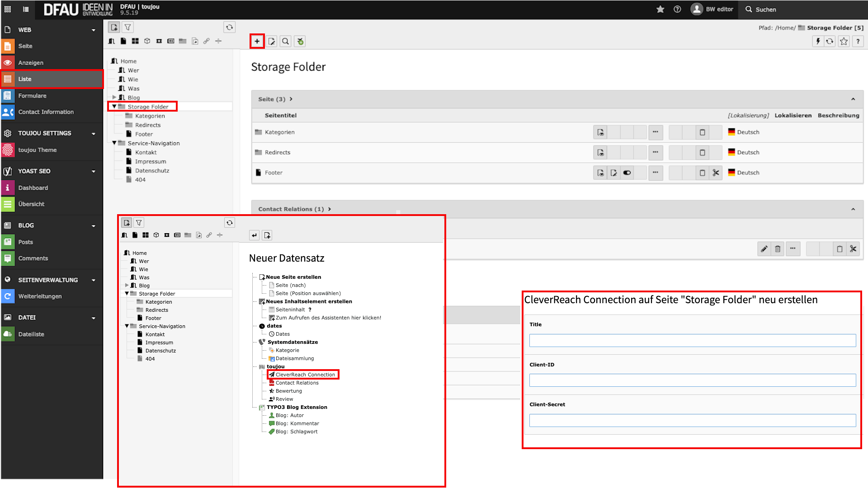This screenshot has height=488, width=868.
Task: Click the plus icon to create record
Action: click(257, 42)
